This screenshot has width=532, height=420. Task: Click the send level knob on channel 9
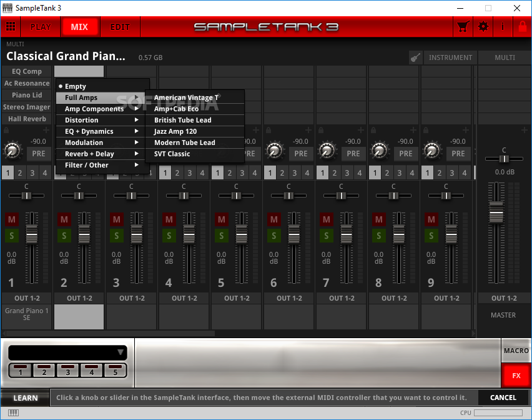[432, 151]
